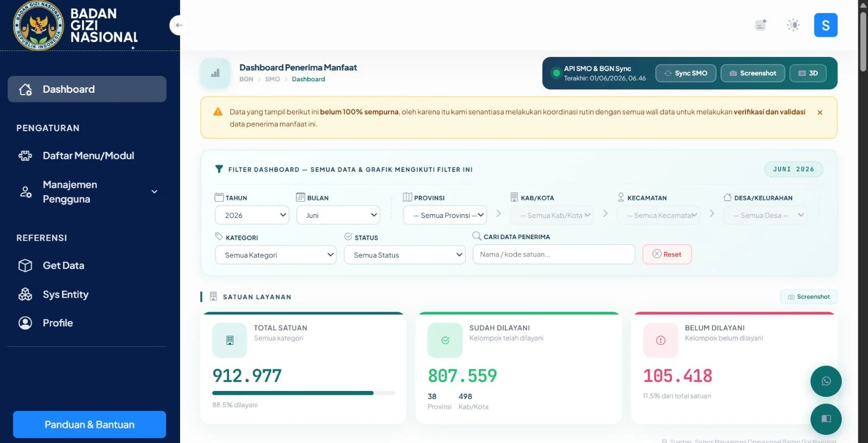This screenshot has width=868, height=443.
Task: Switch to 3D view button
Action: point(808,73)
